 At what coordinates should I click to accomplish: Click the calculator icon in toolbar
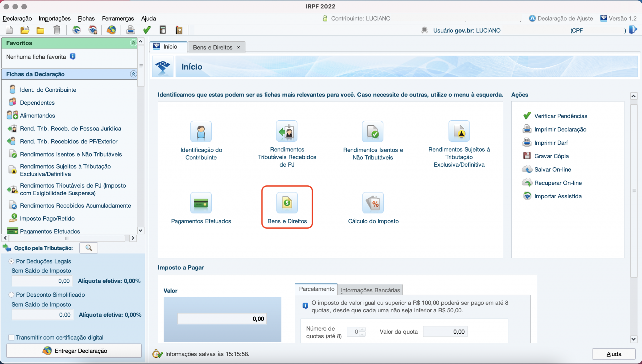tap(162, 30)
